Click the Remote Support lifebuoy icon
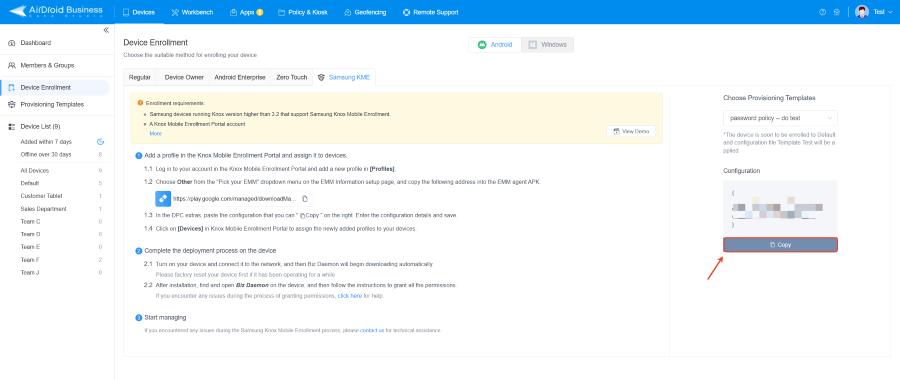Screen dimensions: 900x380 406,12
